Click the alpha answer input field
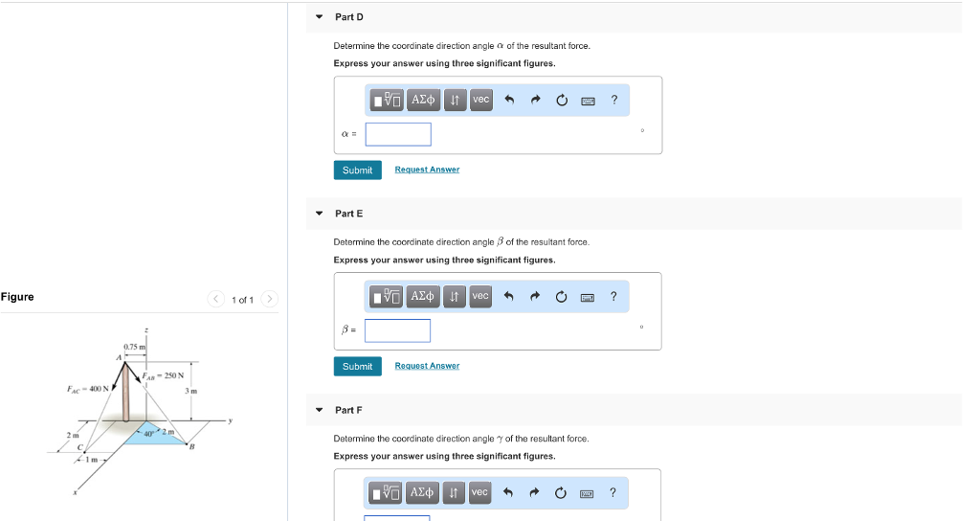 click(398, 134)
